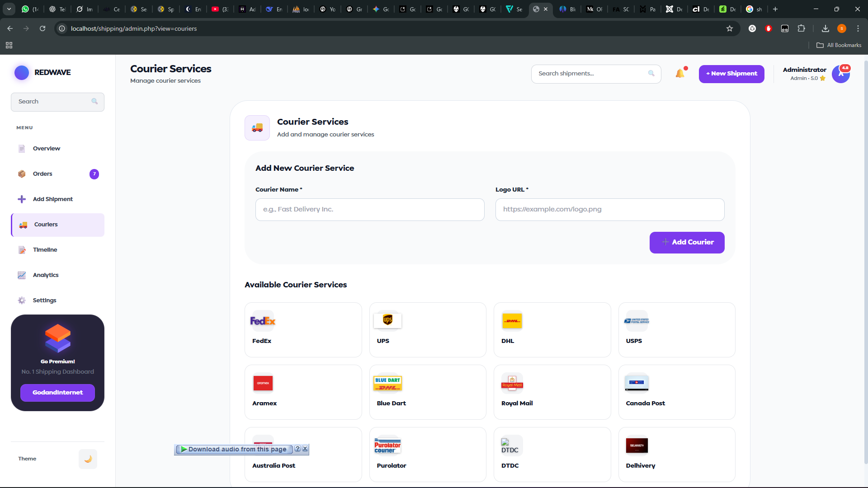
Task: Open the browser tab list dropdown
Action: (9, 9)
